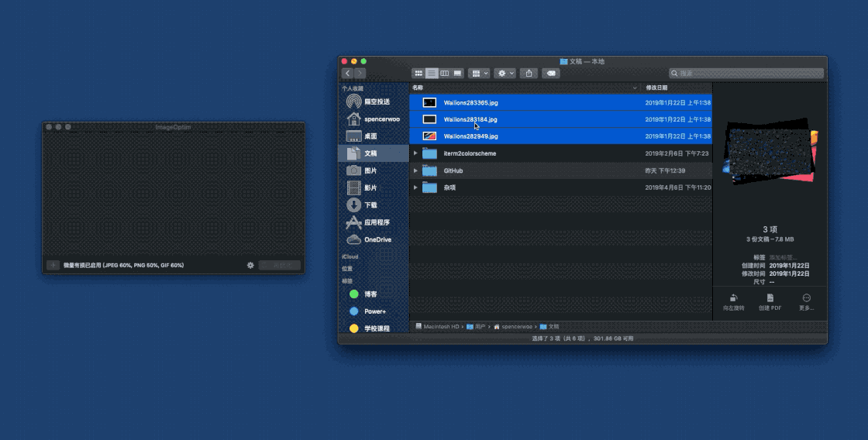Go forward in Finder navigation
Screen dimensions: 868x440
coord(360,73)
